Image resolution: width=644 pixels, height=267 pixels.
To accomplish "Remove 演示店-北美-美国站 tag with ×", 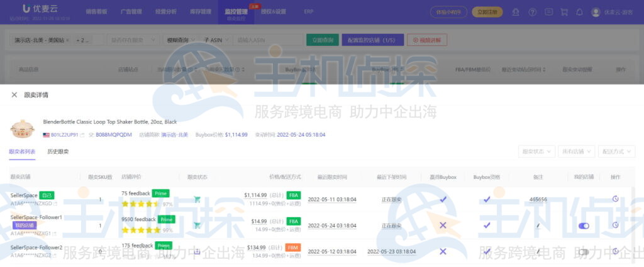I will pyautogui.click(x=68, y=40).
